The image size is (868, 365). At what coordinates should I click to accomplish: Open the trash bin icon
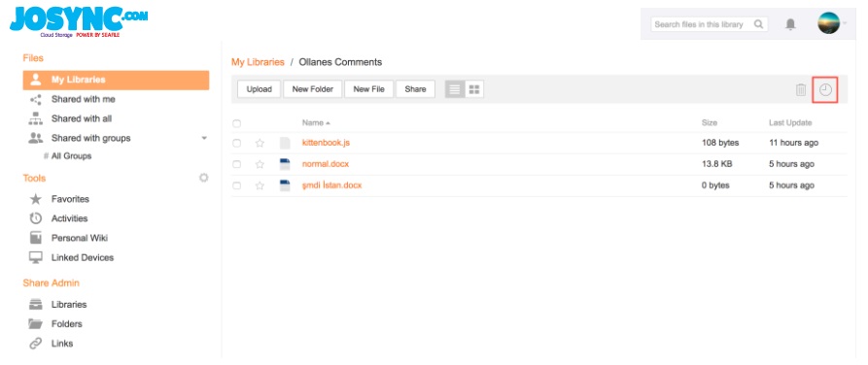tap(801, 89)
